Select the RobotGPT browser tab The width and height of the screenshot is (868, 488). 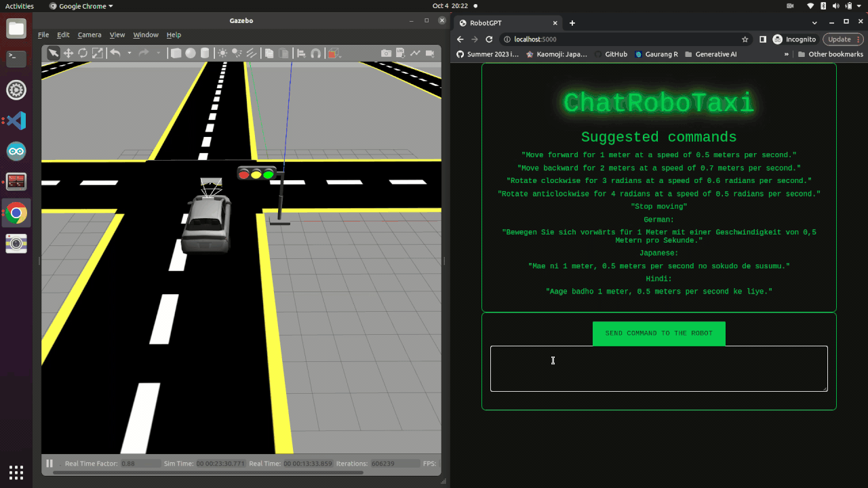[507, 23]
